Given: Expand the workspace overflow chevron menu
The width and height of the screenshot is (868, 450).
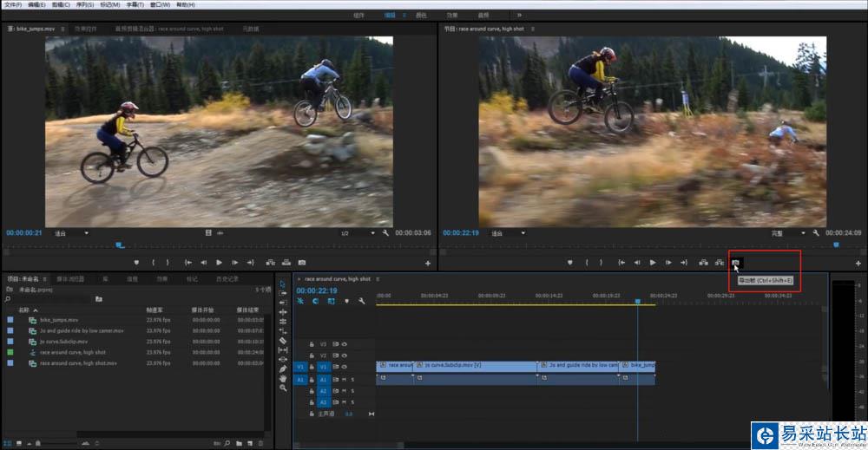Looking at the screenshot, I should point(519,15).
